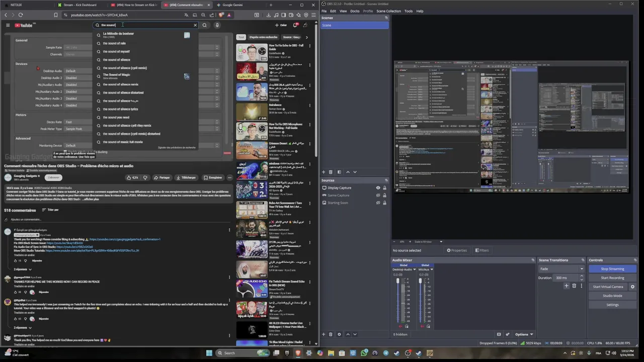This screenshot has width=644, height=362.
Task: Expand 2 réponses under pinned comment
Action: click(x=23, y=269)
